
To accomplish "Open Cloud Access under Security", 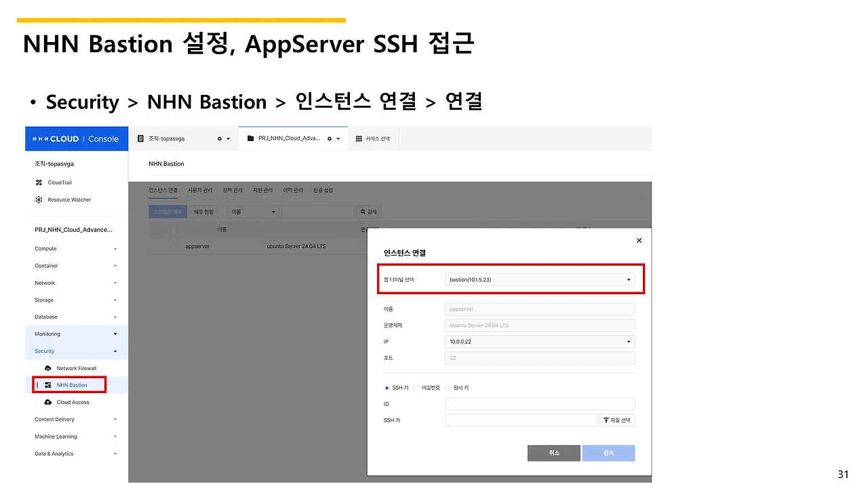I will pyautogui.click(x=73, y=402).
